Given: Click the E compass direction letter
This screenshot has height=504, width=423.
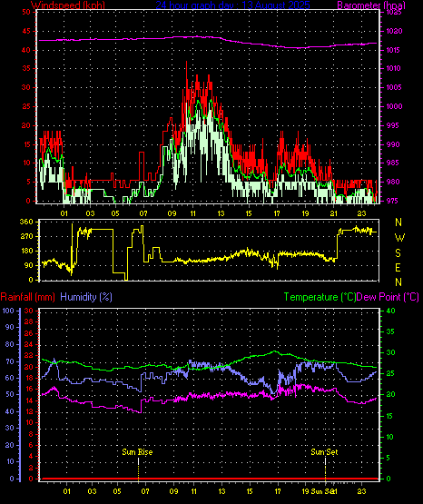Looking at the screenshot, I should [398, 268].
